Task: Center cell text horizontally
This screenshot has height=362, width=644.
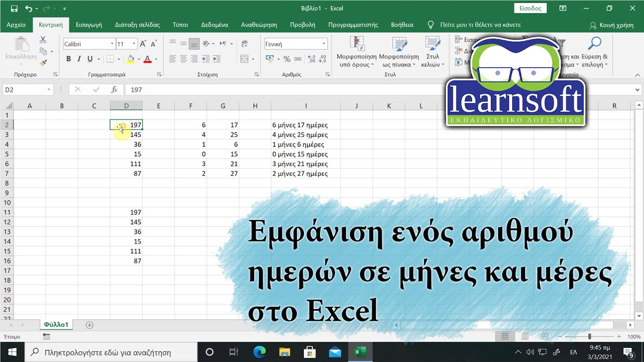Action: click(183, 59)
